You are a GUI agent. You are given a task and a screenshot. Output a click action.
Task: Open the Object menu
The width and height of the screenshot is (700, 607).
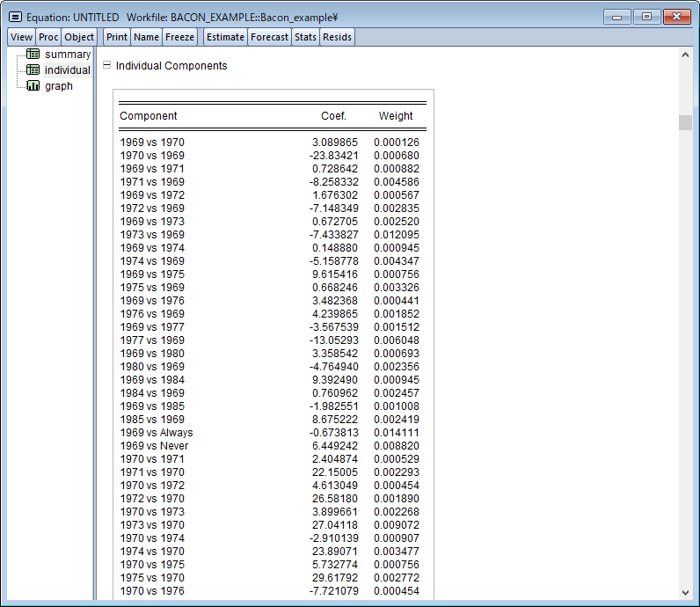click(x=79, y=37)
